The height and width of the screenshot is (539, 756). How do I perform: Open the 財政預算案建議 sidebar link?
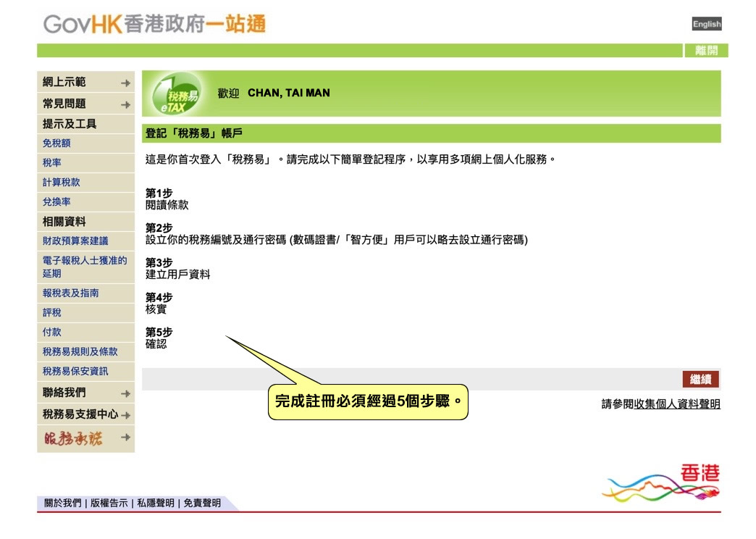pos(75,241)
